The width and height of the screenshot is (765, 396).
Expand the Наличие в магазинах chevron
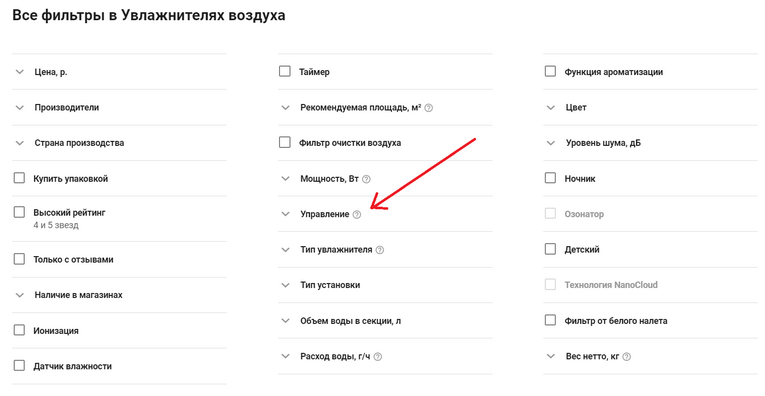click(x=20, y=295)
